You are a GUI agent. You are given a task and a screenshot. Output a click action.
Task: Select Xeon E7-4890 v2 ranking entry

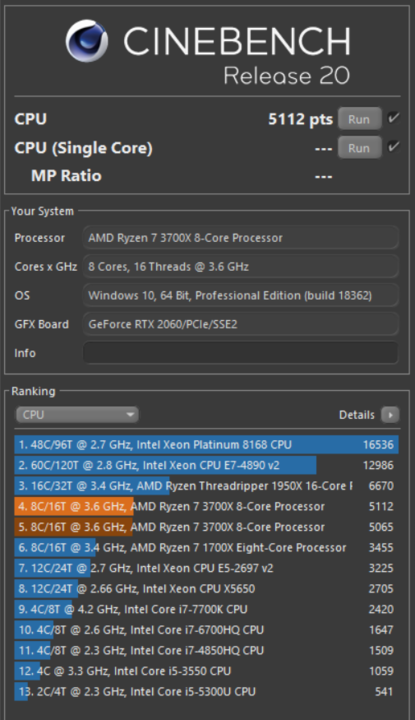coord(206,465)
